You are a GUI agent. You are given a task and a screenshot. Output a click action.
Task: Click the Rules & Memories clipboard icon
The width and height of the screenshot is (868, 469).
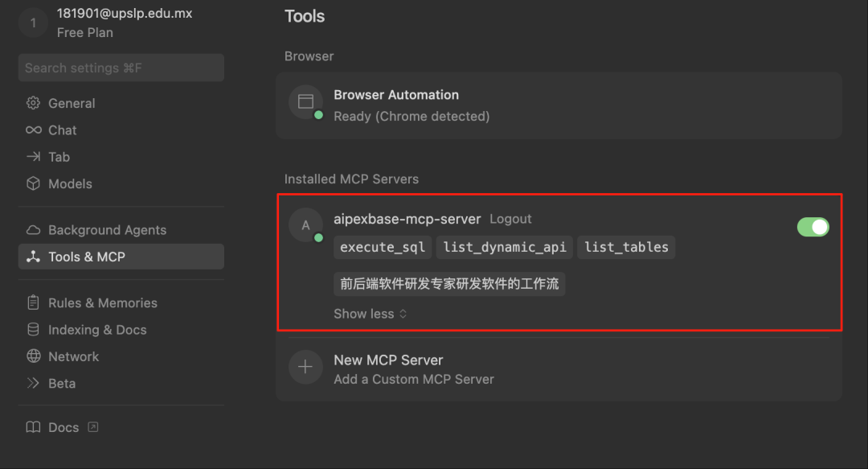pyautogui.click(x=33, y=302)
